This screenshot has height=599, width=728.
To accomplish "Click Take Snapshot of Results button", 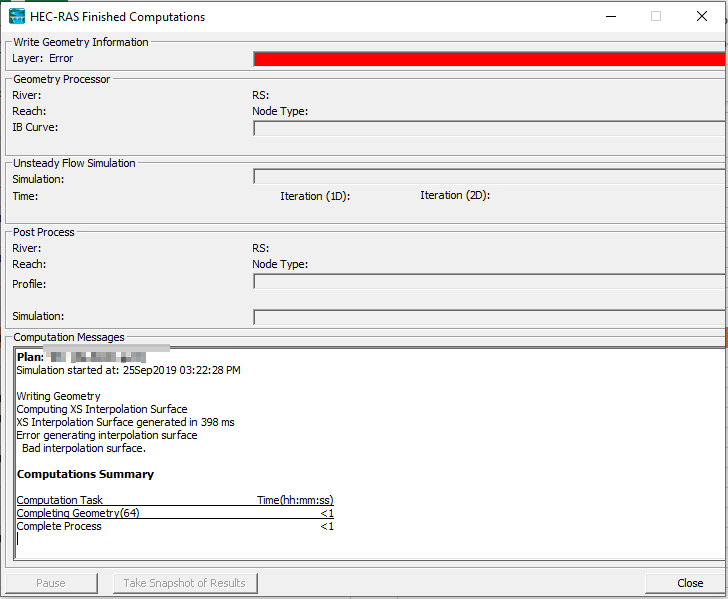I will coord(185,583).
